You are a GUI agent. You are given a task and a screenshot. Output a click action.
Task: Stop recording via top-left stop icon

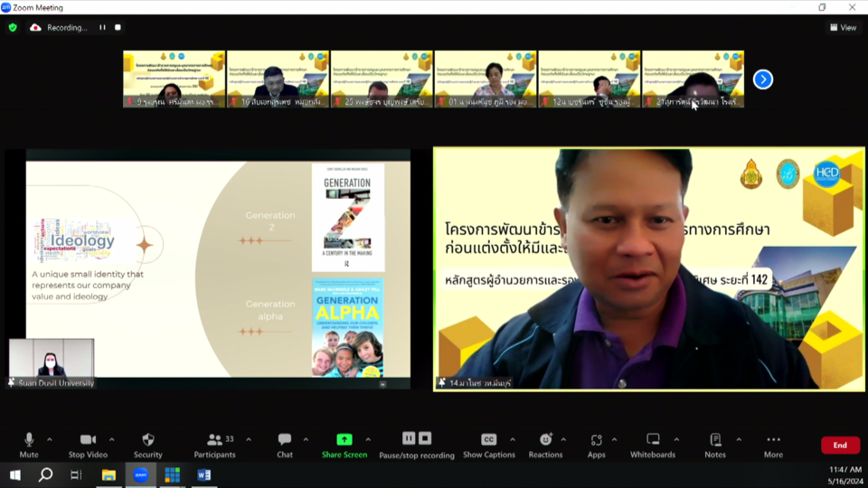pos(118,27)
